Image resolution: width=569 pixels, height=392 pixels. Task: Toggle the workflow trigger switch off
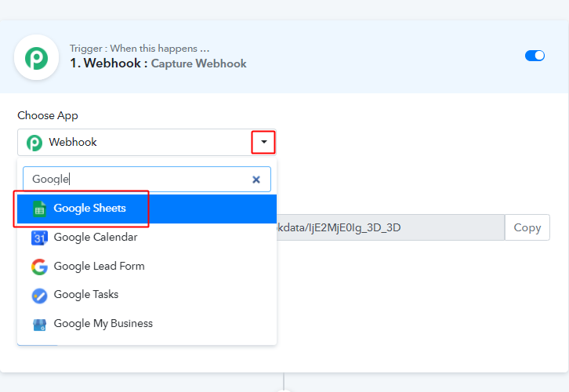point(535,56)
